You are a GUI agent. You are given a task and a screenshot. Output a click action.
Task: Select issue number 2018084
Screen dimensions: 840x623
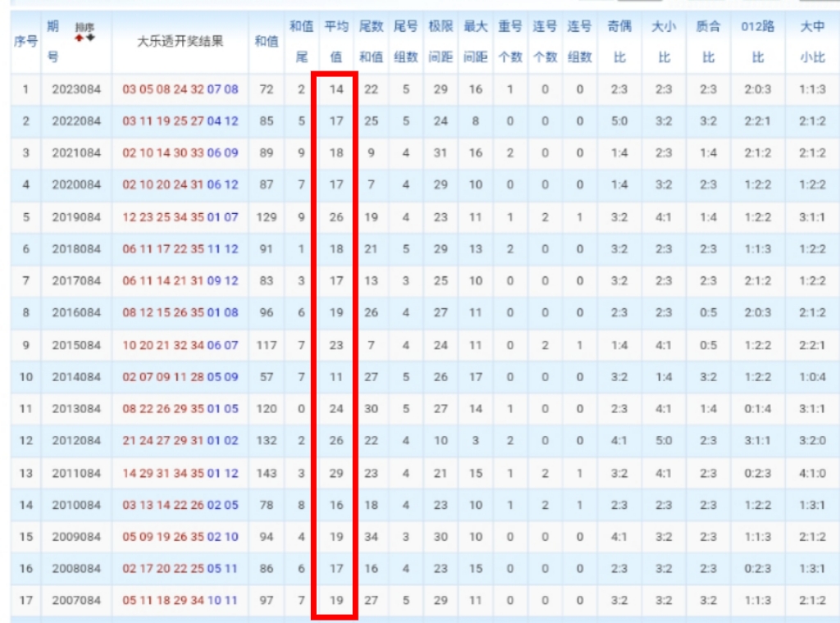(x=76, y=249)
